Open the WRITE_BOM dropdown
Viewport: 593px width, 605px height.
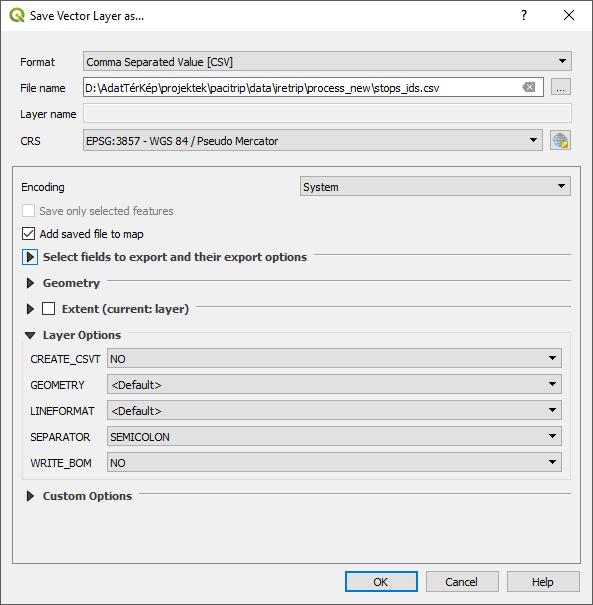pos(334,462)
